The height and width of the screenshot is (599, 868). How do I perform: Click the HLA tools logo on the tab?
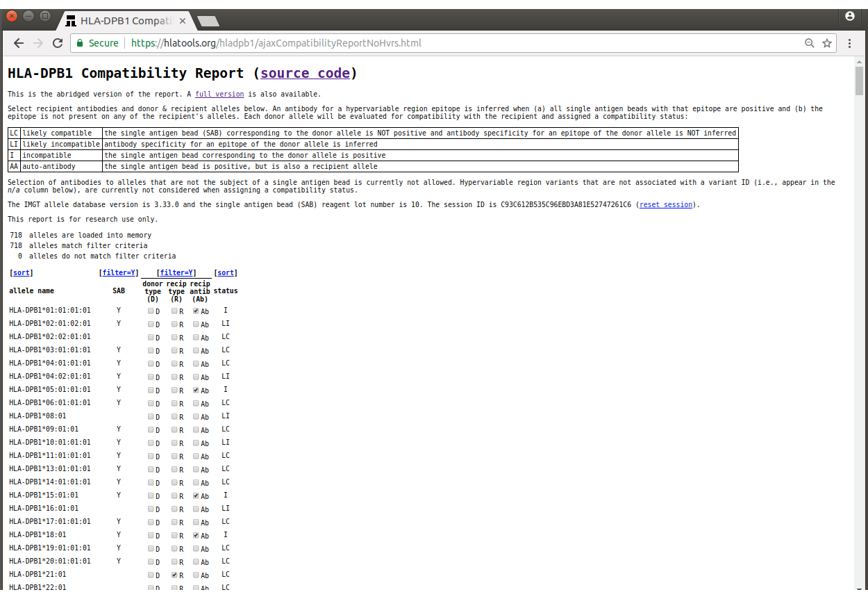(70, 20)
